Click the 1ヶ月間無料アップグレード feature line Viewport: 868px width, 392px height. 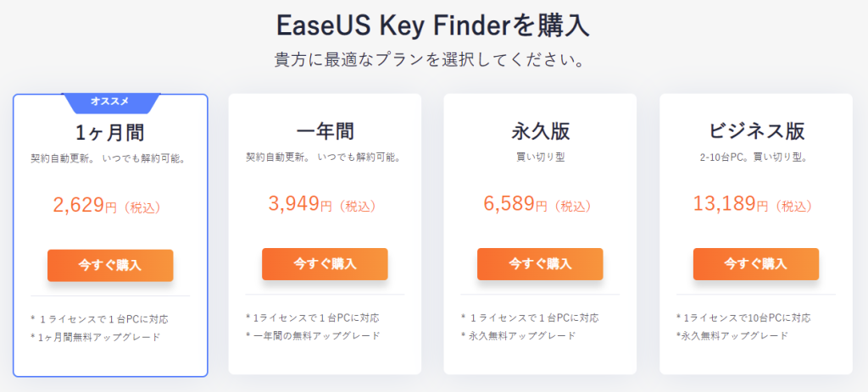coord(96,337)
